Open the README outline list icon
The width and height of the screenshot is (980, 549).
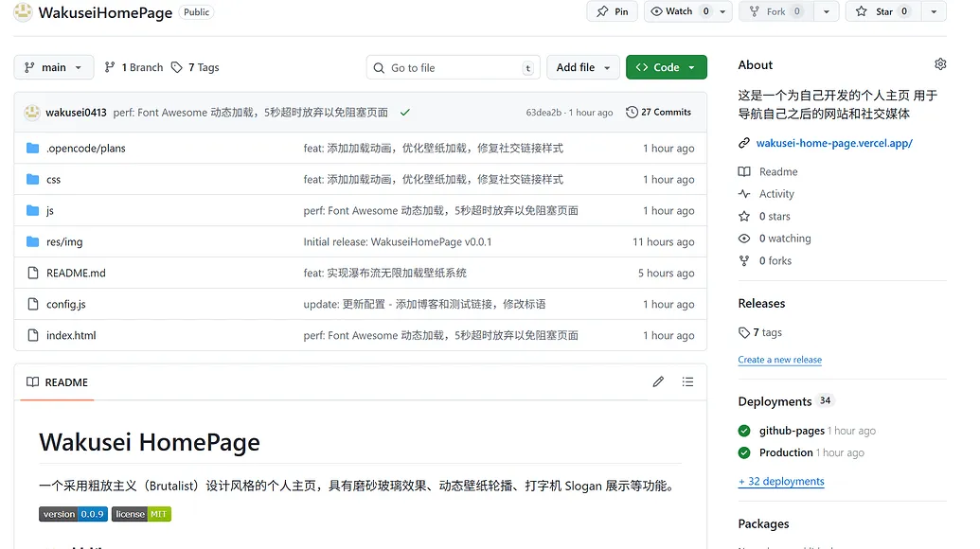pyautogui.click(x=687, y=381)
